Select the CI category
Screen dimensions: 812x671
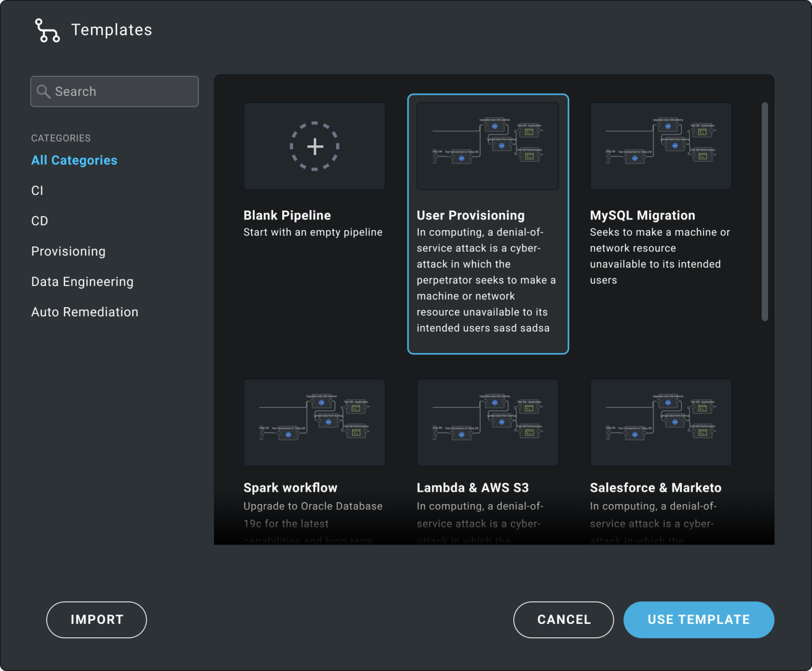click(x=36, y=190)
